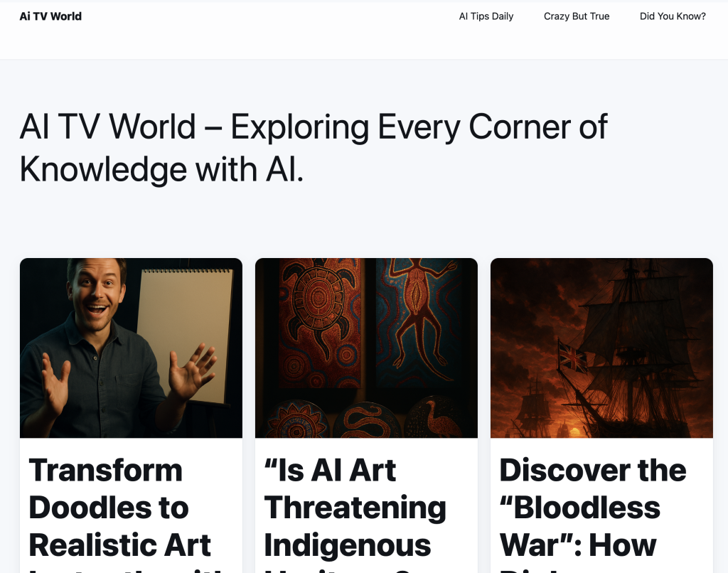728x573 pixels.
Task: Click the blank sketchpad in the first image
Action: 186,334
